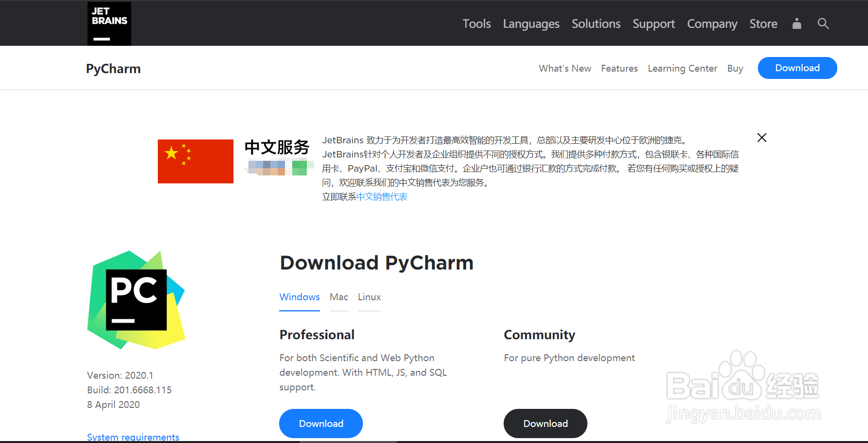The height and width of the screenshot is (443, 868).
Task: Click the 中文服务 heading
Action: click(277, 147)
